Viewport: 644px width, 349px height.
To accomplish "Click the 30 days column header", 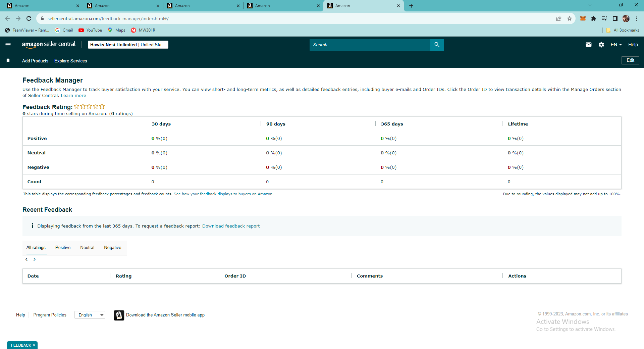I will click(161, 124).
